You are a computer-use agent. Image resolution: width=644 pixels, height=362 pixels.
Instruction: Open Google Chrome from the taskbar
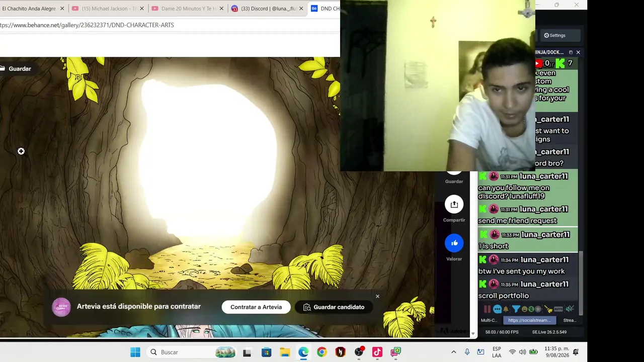point(321,352)
